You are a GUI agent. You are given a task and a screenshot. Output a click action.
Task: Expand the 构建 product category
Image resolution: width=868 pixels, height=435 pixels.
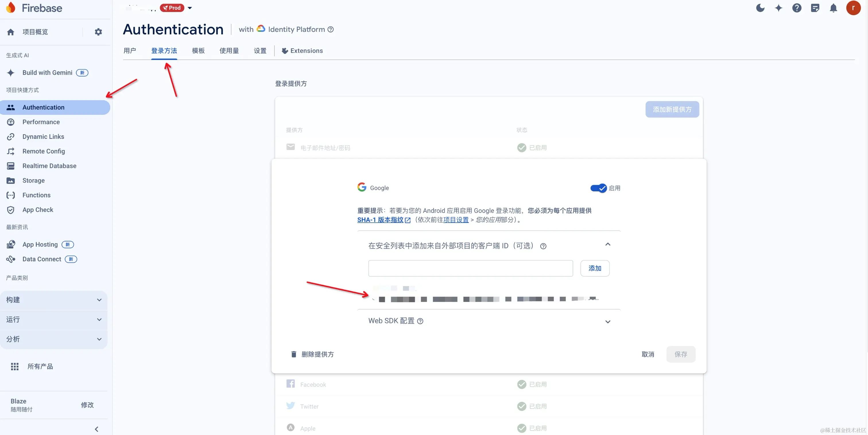click(x=54, y=300)
